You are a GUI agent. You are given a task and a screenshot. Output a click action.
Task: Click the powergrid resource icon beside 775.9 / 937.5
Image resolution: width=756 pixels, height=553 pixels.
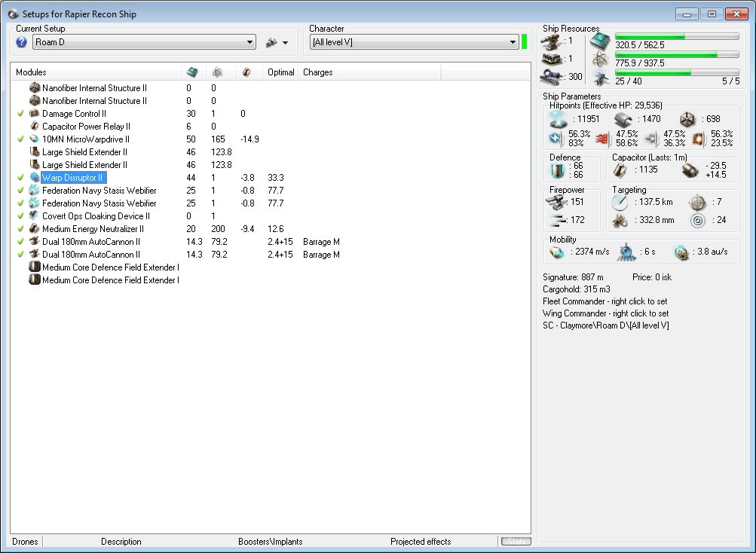(x=600, y=60)
